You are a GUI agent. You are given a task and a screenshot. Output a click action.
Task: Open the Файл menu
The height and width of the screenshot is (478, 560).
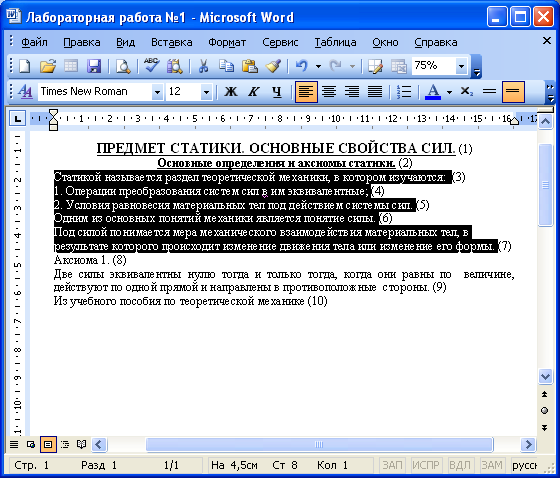[34, 42]
